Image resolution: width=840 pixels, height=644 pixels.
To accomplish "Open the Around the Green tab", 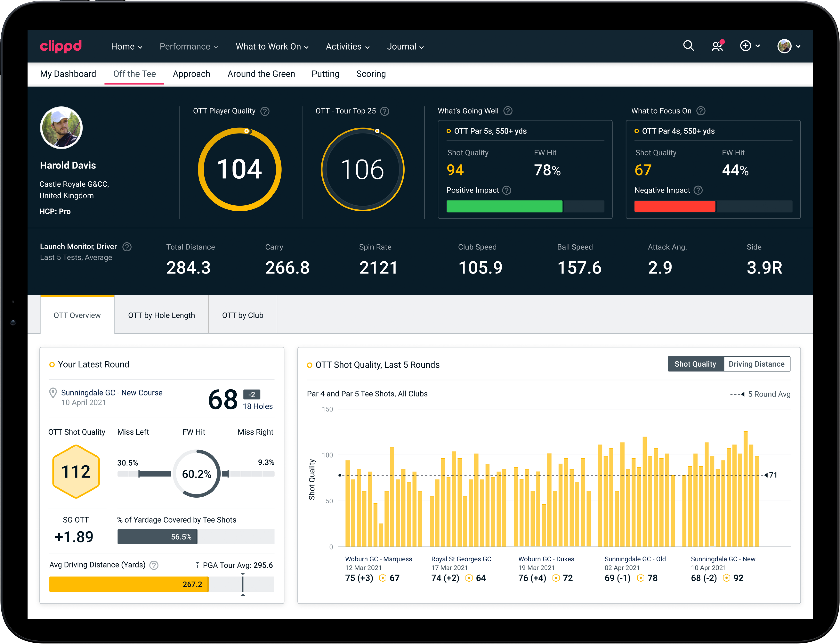I will 261,74.
